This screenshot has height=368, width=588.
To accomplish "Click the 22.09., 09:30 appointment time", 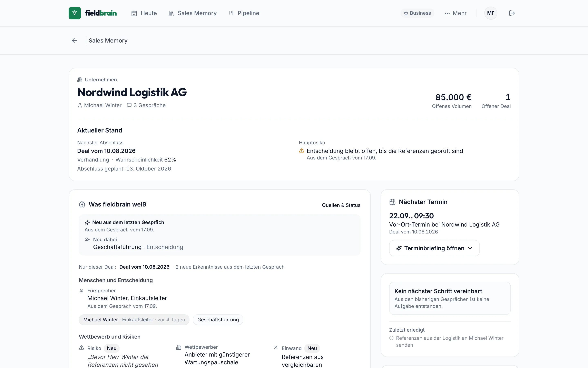I will (411, 216).
